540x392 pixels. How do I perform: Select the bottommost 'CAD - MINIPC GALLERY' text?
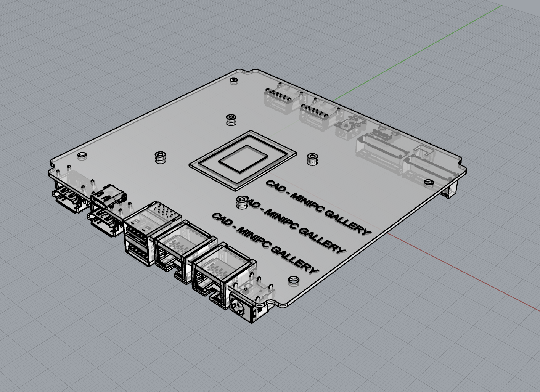click(x=265, y=243)
